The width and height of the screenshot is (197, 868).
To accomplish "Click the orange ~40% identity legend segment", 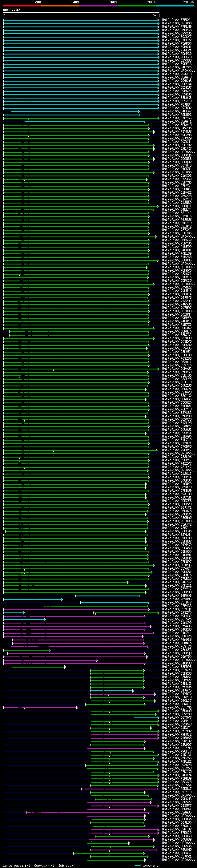I will click(60, 6).
